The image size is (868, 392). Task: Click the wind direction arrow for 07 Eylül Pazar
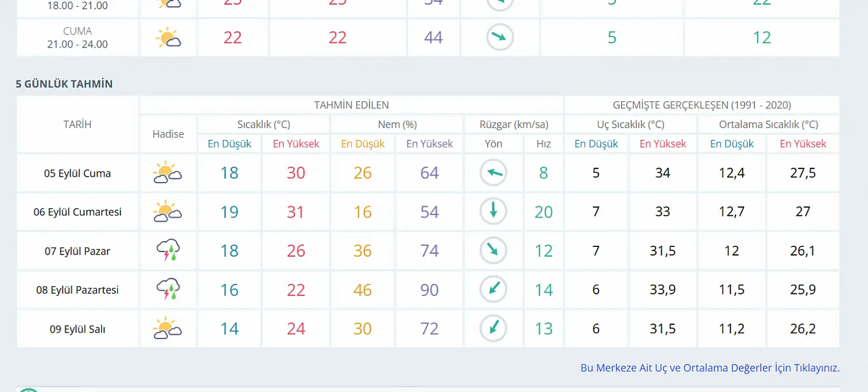(x=493, y=250)
